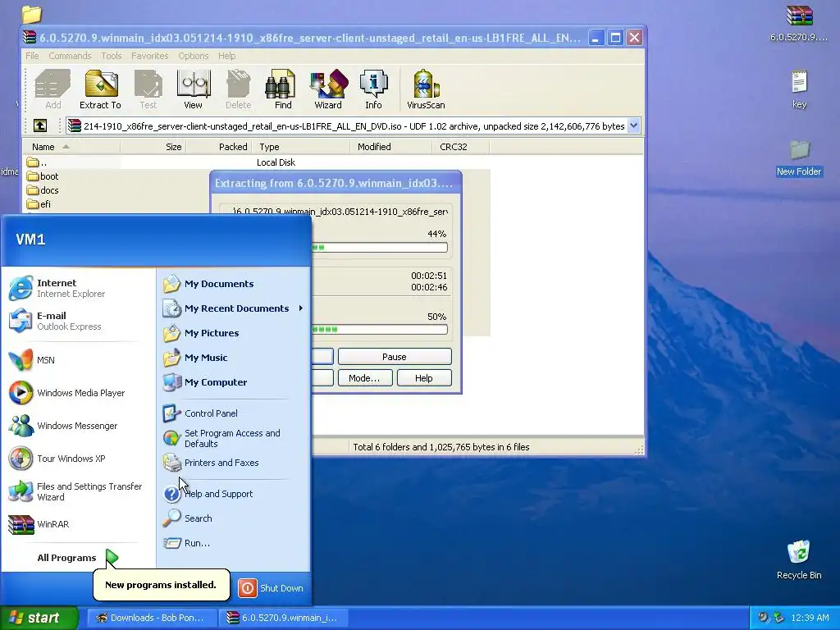840x630 pixels.
Task: Click the 12:39 AM system clock
Action: 810,618
